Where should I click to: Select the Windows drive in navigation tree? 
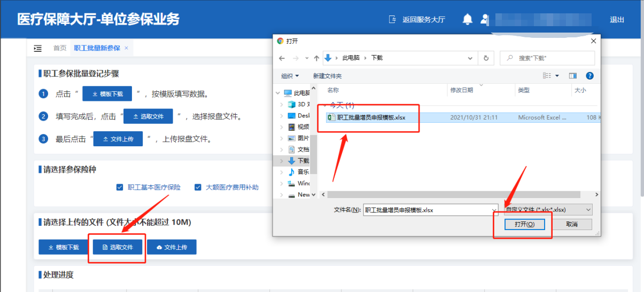pyautogui.click(x=299, y=183)
